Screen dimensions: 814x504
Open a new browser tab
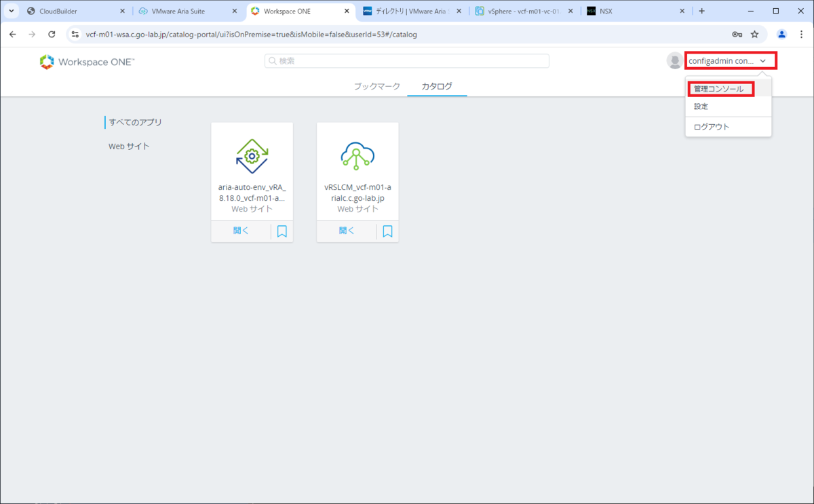[701, 11]
